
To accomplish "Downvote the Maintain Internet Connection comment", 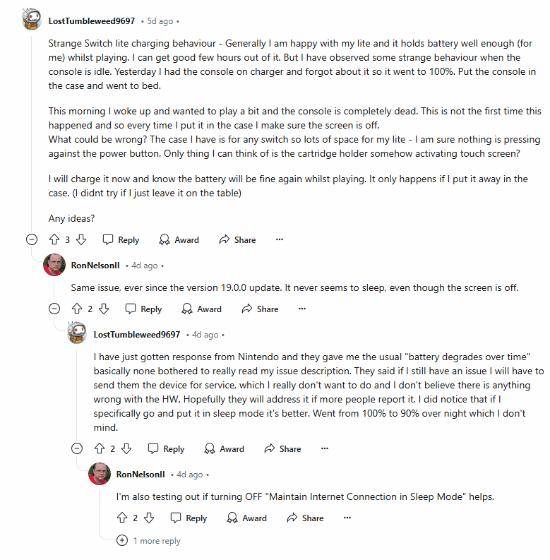I will click(x=149, y=518).
